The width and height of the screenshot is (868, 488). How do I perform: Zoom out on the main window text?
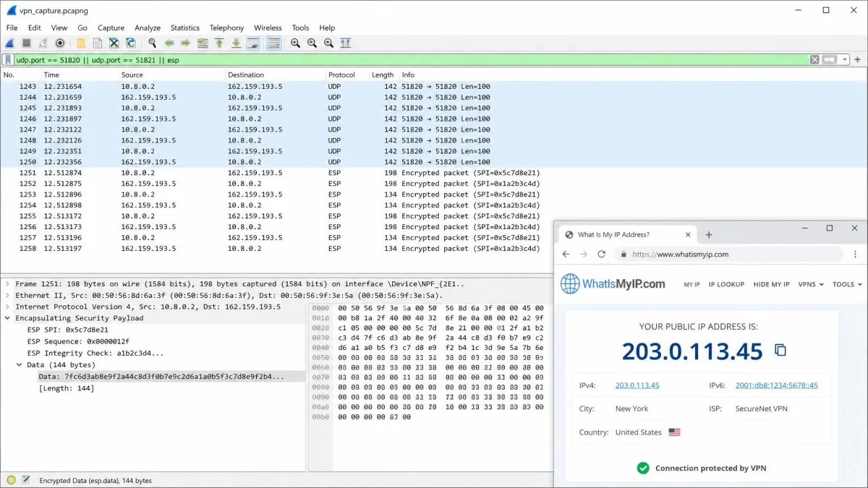pos(312,43)
